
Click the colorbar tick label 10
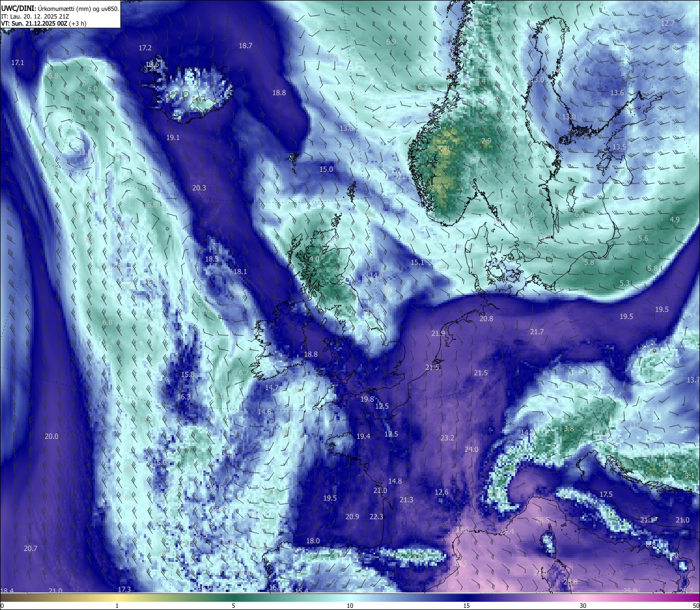point(350,606)
